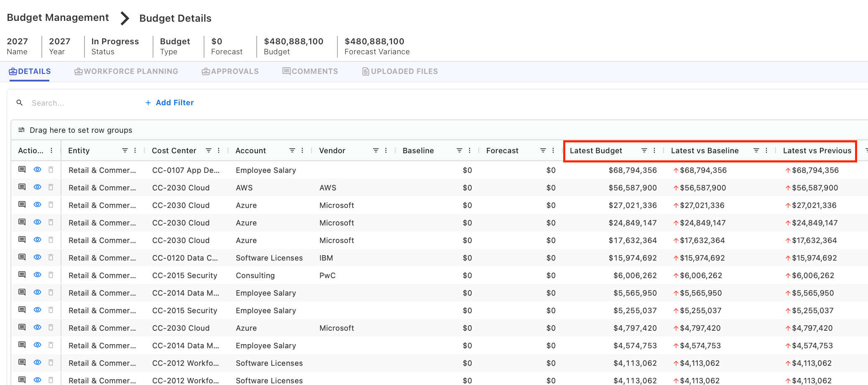This screenshot has width=868, height=385.
Task: Click eye icon for $17,632,364 row
Action: point(37,240)
